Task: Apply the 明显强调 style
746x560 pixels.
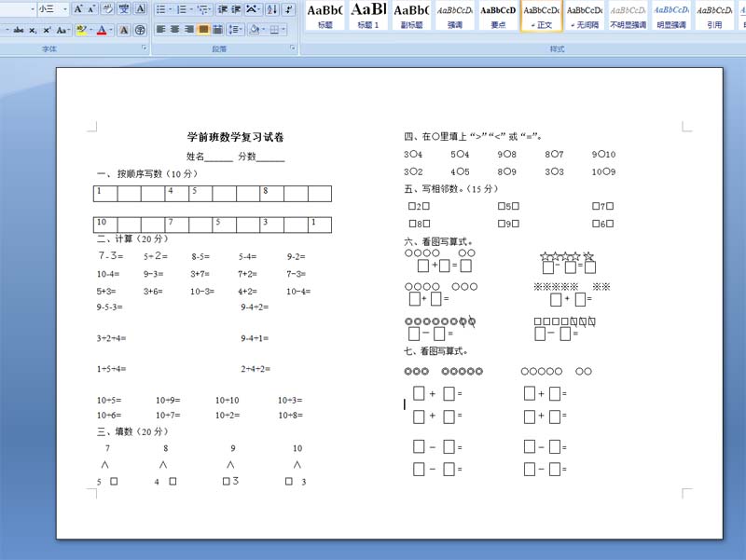Action: 671,16
